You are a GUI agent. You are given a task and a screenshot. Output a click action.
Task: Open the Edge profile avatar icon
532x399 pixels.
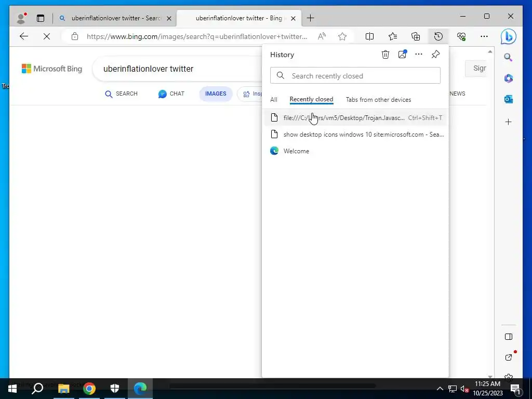tap(22, 18)
